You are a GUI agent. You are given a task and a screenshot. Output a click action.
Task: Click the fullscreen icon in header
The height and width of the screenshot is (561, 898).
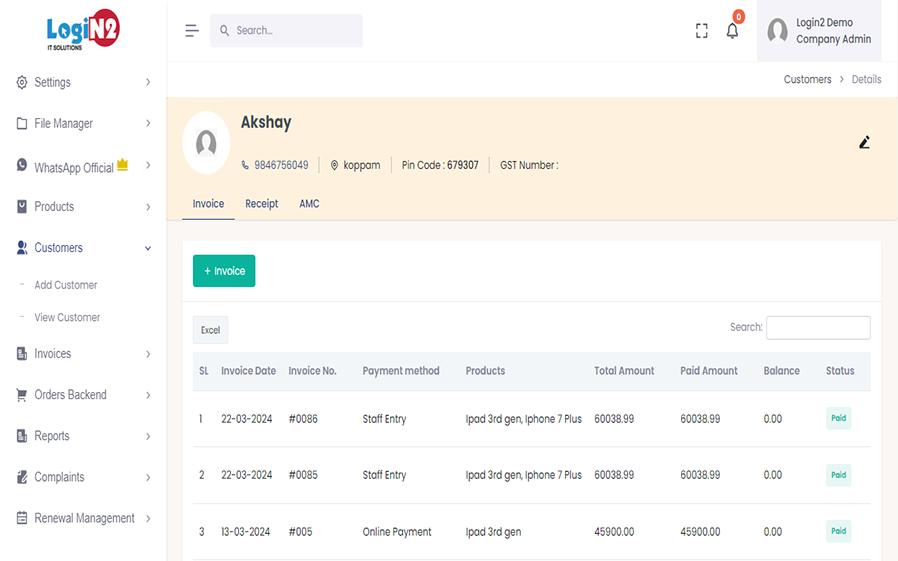(701, 31)
